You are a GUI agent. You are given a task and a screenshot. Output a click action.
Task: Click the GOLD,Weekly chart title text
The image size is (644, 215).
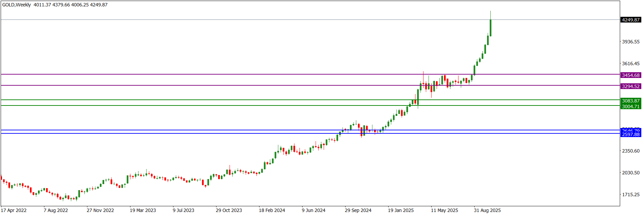click(x=17, y=5)
